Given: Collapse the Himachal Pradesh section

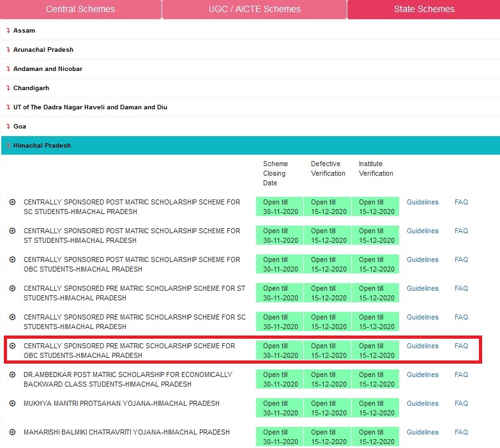Looking at the screenshot, I should coord(42,146).
